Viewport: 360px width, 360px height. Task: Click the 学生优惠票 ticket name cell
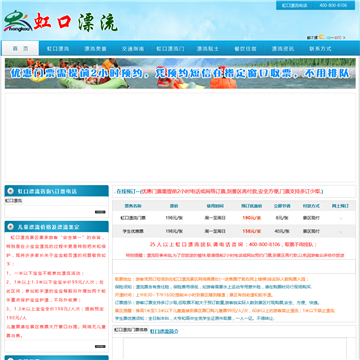click(x=133, y=231)
